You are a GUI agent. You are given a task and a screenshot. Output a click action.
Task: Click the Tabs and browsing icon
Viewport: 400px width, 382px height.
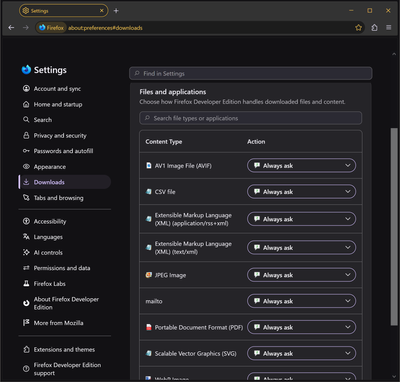pos(26,198)
